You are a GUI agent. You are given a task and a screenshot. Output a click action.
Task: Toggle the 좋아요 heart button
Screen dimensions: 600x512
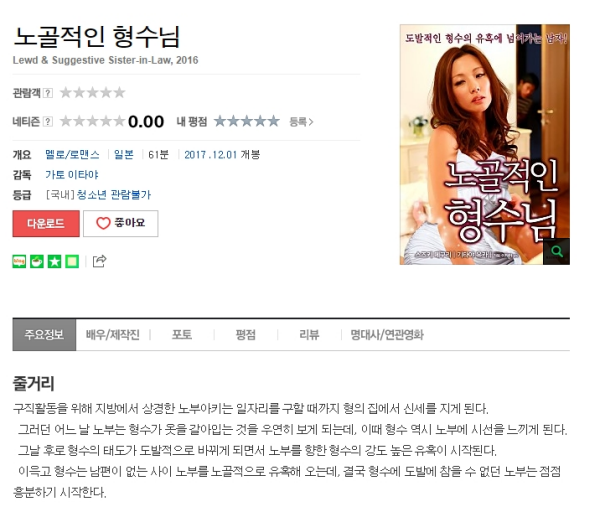[x=121, y=223]
